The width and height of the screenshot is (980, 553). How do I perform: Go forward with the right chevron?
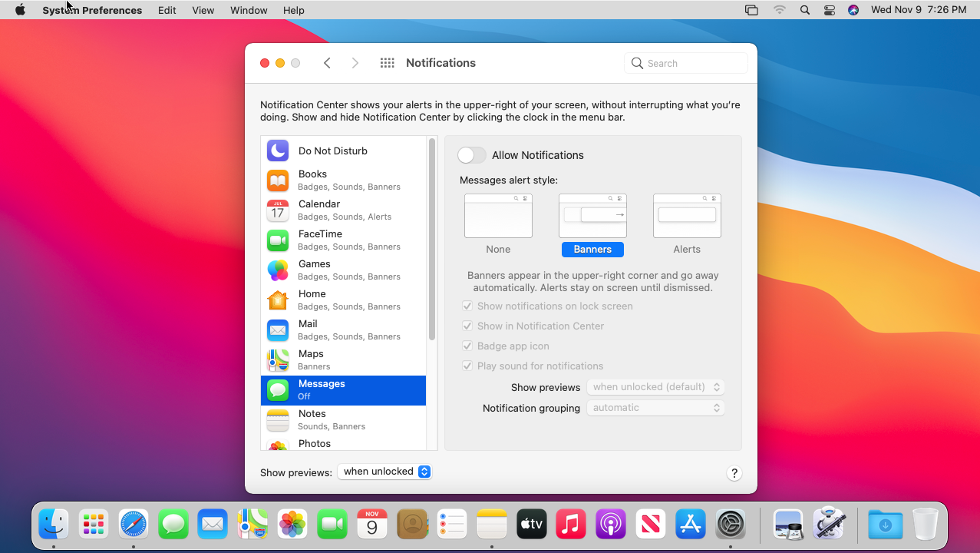click(x=355, y=63)
